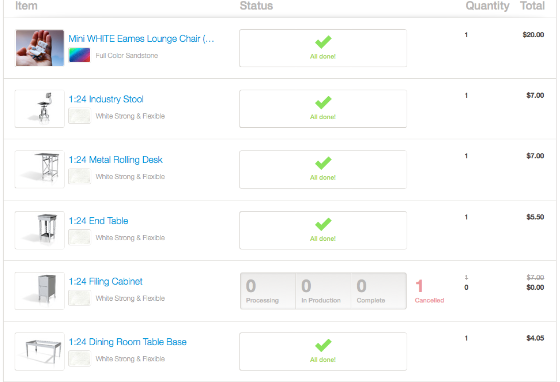Open the 1:24 Dining Room Table Base link
Screen dimensions: 560x382
tap(128, 342)
